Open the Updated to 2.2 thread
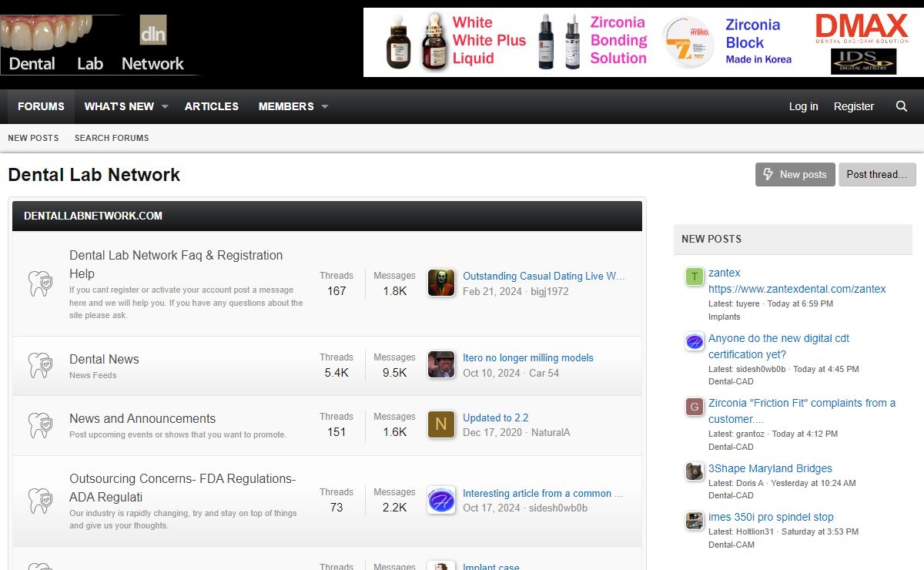 point(495,417)
